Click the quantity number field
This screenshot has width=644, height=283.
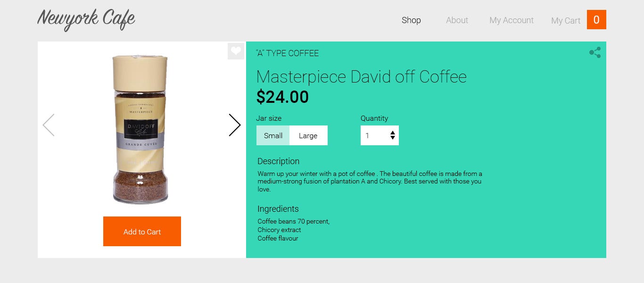click(374, 136)
